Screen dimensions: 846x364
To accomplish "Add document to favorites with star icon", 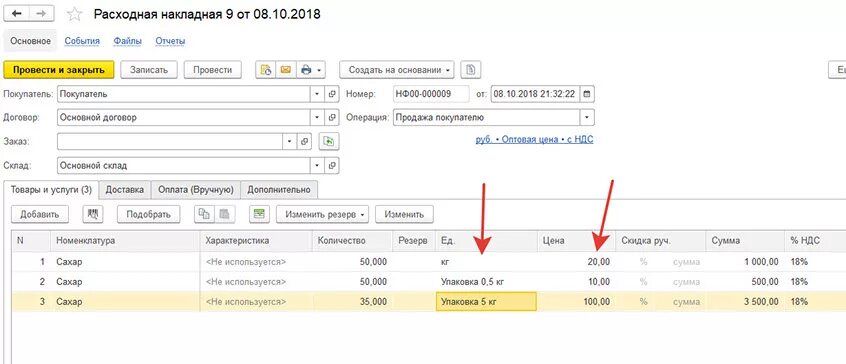I will (74, 15).
